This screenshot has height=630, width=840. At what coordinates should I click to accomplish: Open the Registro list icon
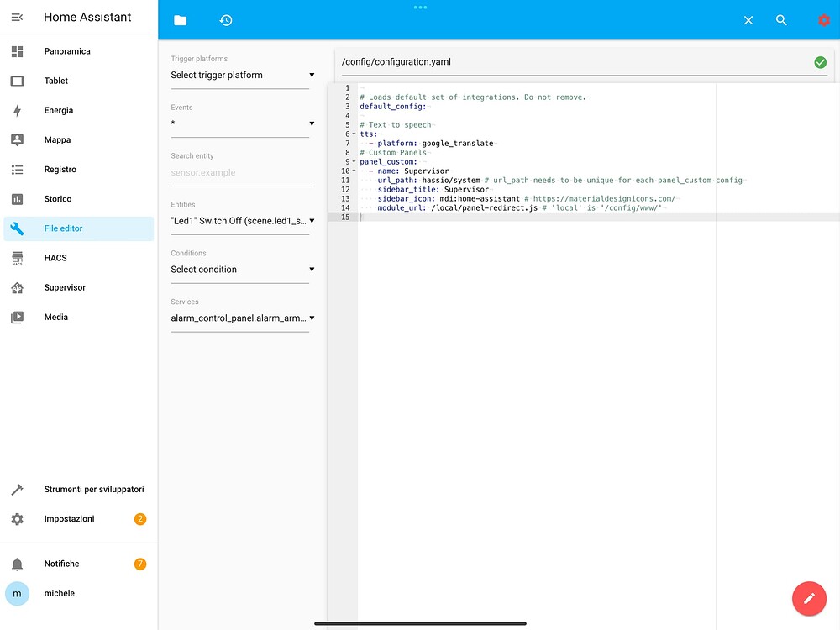tap(17, 170)
